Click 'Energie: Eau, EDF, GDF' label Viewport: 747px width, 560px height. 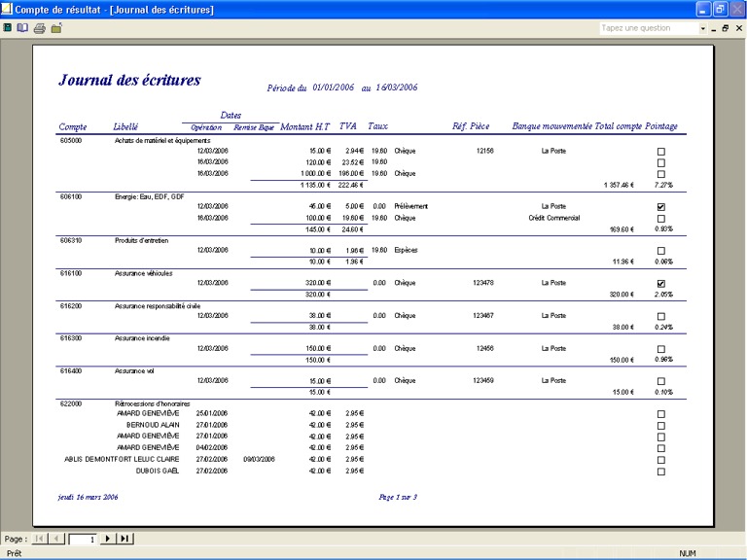150,196
